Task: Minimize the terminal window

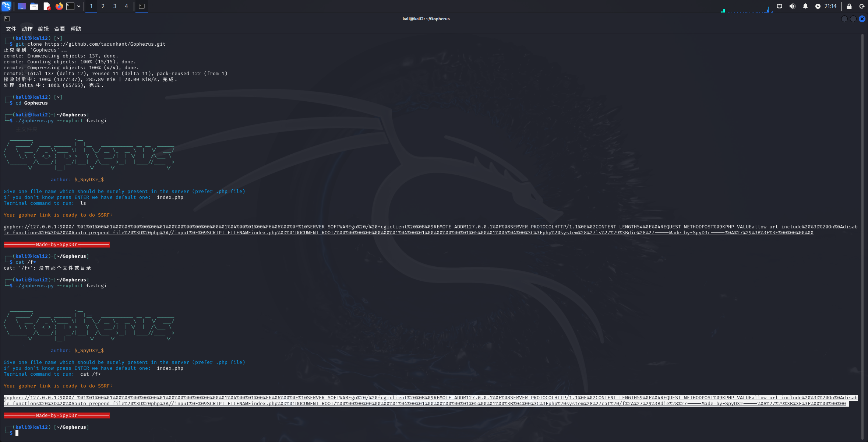Action: point(844,19)
